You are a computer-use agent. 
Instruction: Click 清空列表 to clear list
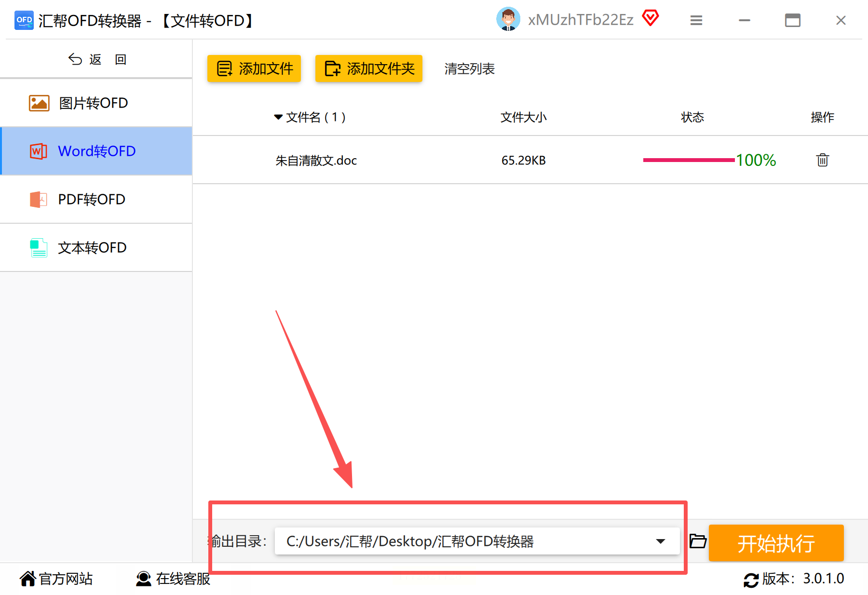click(470, 68)
